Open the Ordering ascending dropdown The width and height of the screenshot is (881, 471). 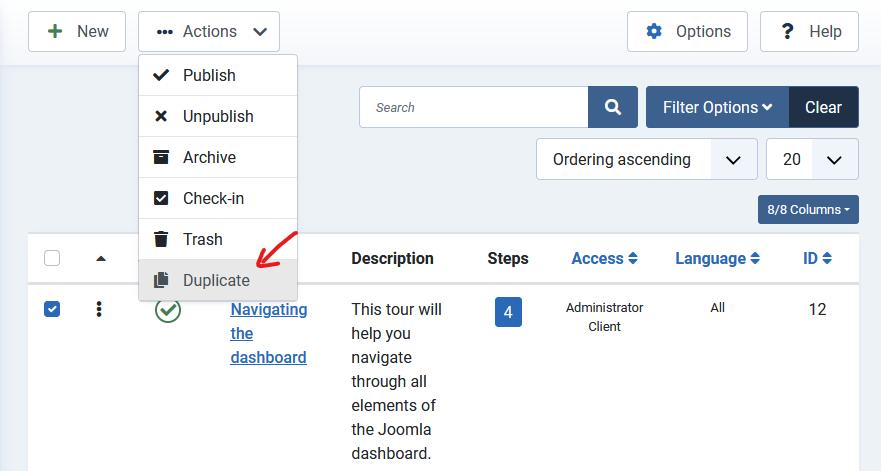tap(644, 159)
